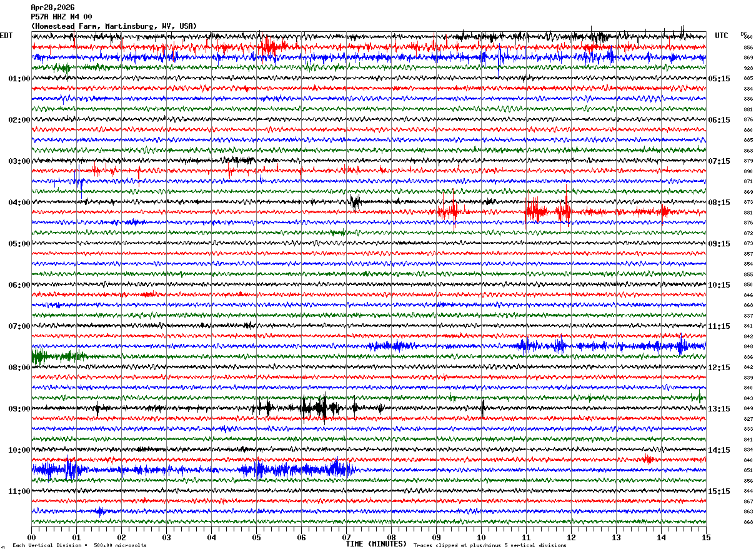Click the DC offset value 851
Screen dimensions: 756x554
coord(748,470)
